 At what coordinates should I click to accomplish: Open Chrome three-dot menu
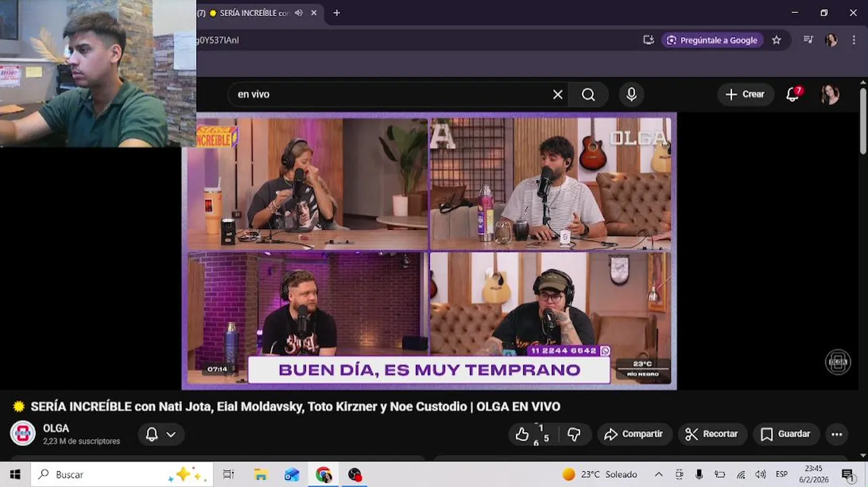[853, 40]
